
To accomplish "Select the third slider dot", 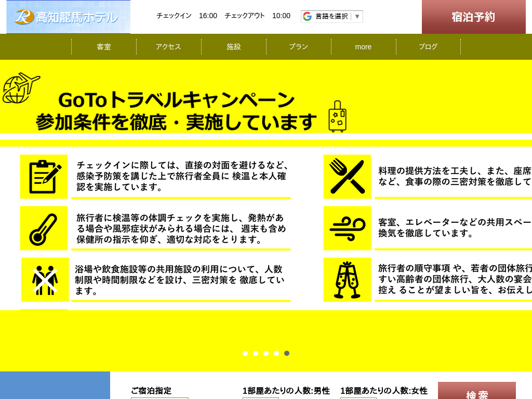I will (x=266, y=353).
